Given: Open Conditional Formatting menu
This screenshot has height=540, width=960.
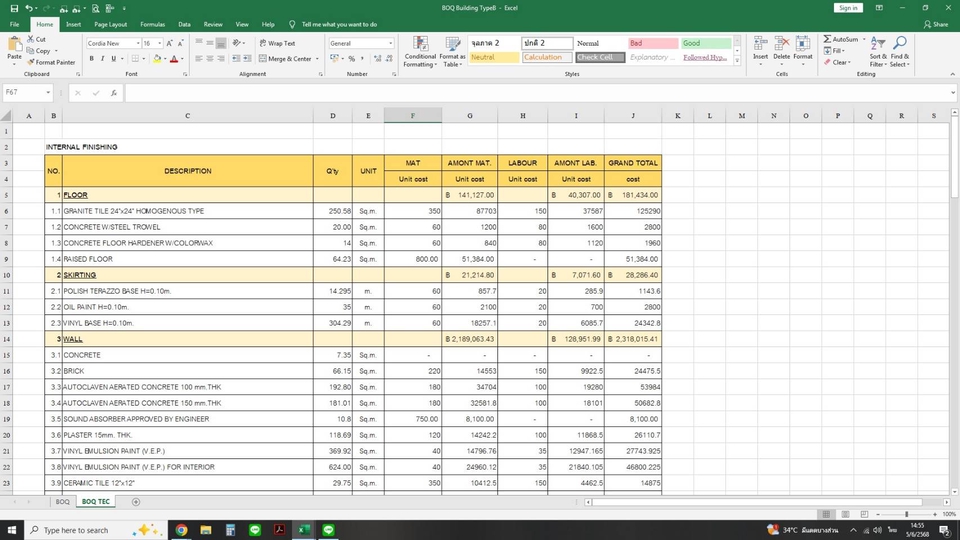Looking at the screenshot, I should pos(420,52).
